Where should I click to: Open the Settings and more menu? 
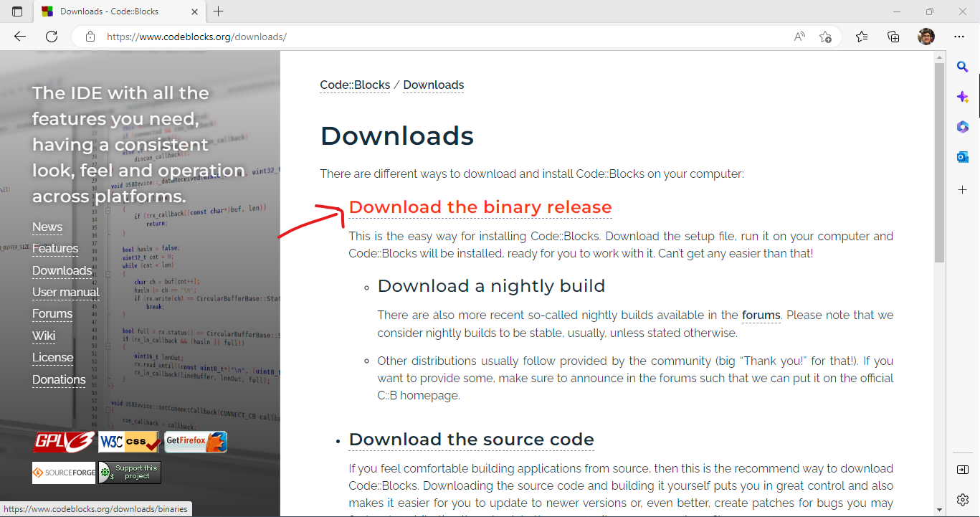point(959,37)
